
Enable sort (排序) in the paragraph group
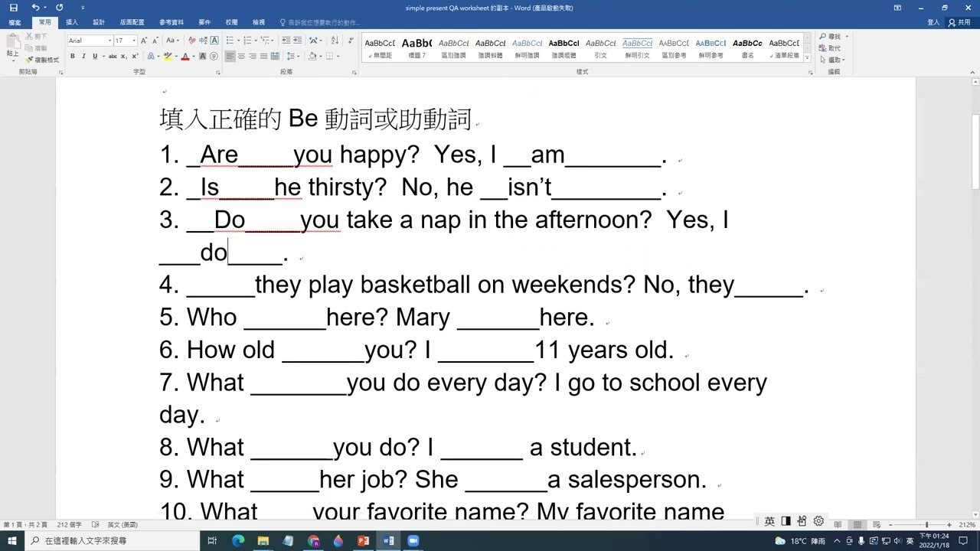pos(335,40)
